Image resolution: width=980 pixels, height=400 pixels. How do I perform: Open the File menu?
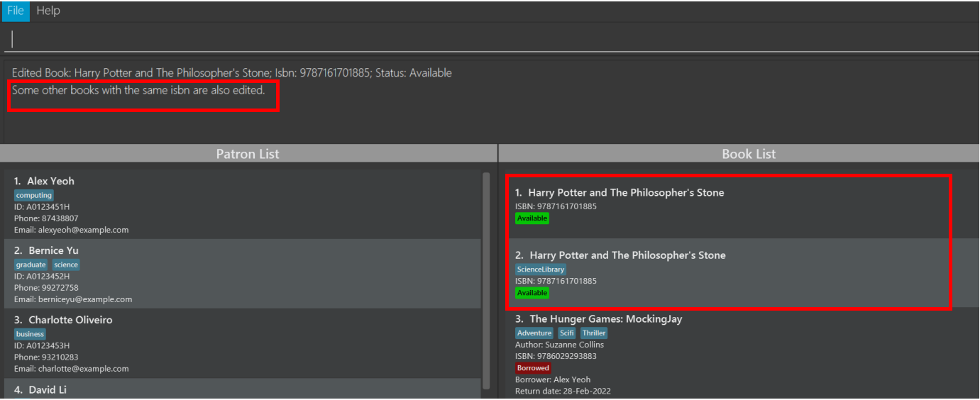pos(16,11)
